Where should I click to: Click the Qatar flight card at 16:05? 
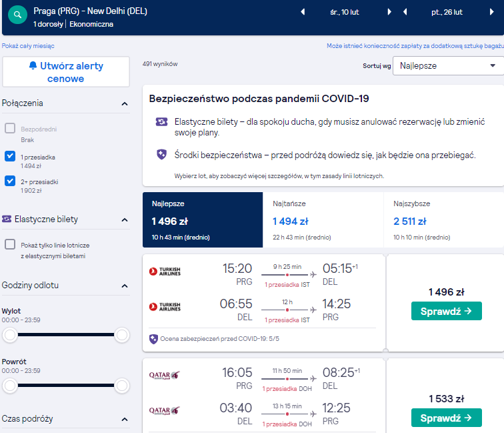click(x=264, y=396)
